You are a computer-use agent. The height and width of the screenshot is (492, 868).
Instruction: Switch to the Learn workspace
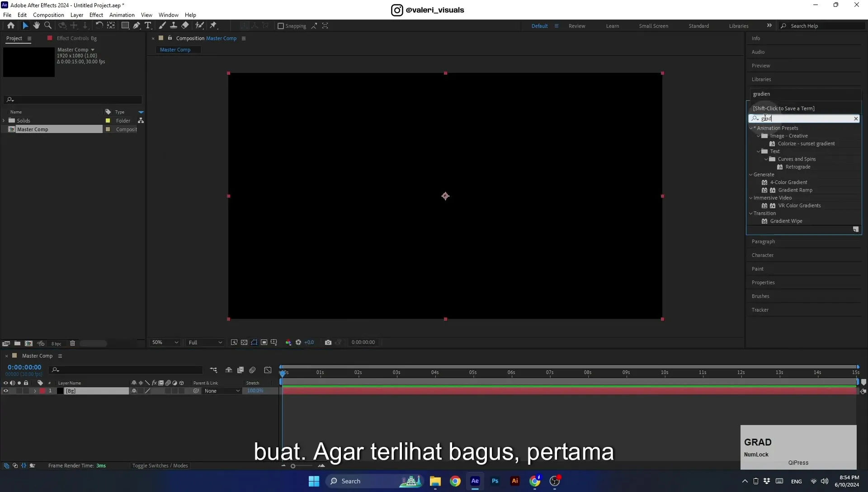click(x=613, y=26)
